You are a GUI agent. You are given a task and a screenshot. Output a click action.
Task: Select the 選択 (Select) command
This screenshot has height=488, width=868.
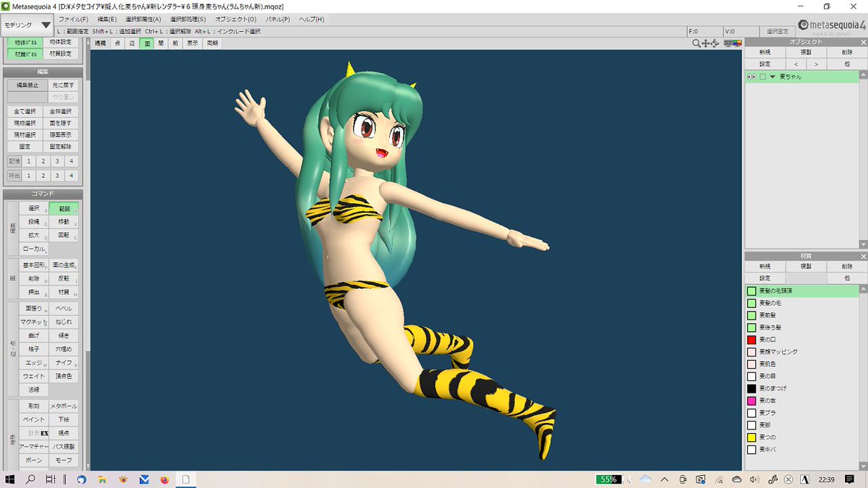tap(34, 208)
